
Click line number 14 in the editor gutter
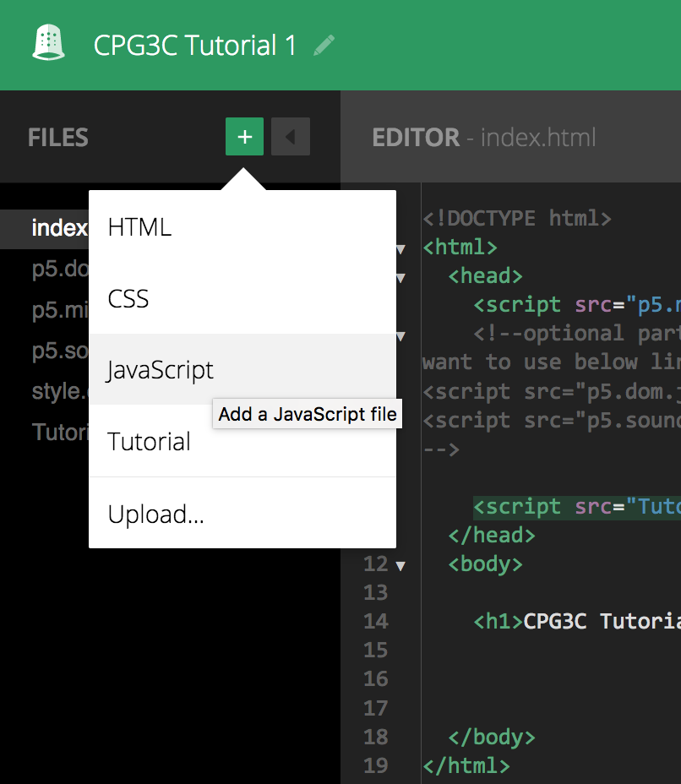tap(375, 622)
